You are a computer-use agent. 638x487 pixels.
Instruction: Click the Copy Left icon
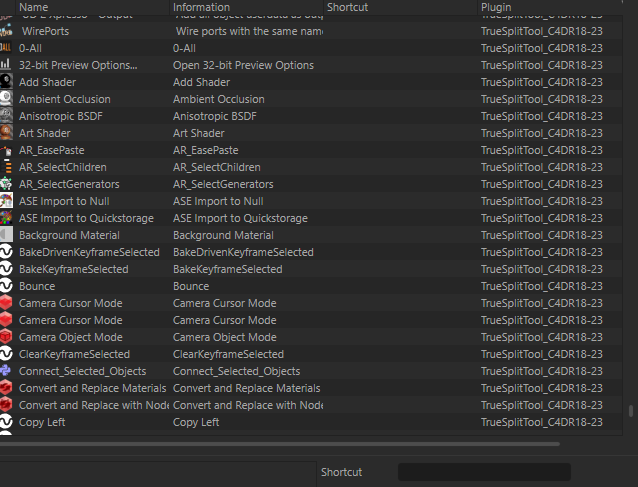click(6, 422)
